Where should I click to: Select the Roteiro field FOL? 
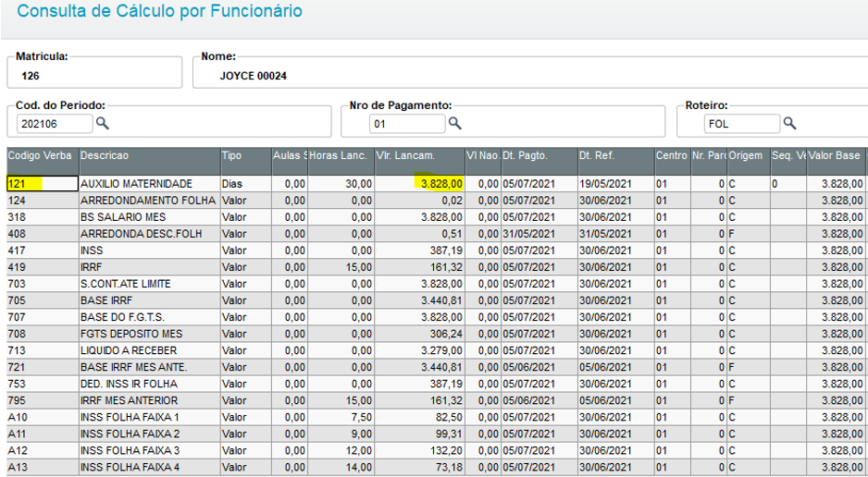point(742,124)
